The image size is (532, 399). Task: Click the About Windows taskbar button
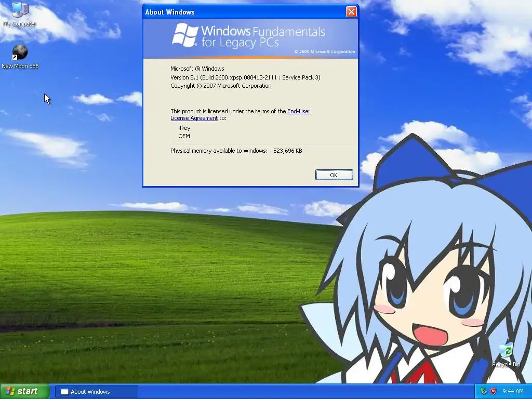(x=96, y=392)
